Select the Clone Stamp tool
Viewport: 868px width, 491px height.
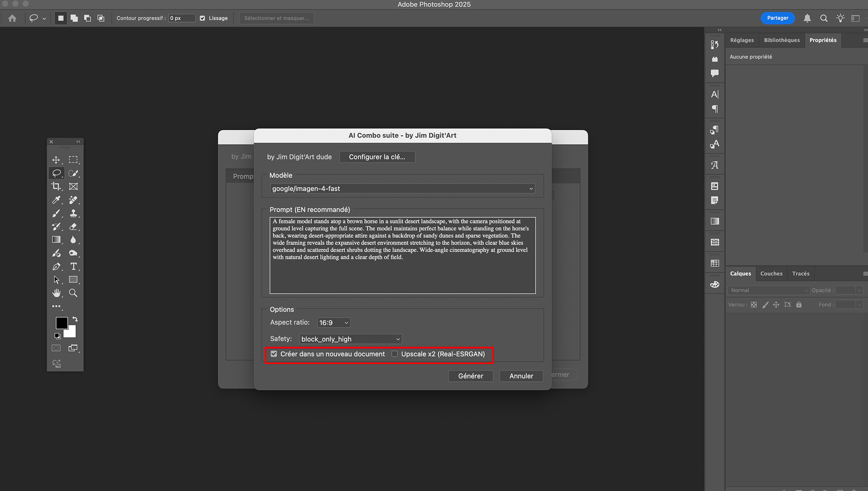coord(73,213)
